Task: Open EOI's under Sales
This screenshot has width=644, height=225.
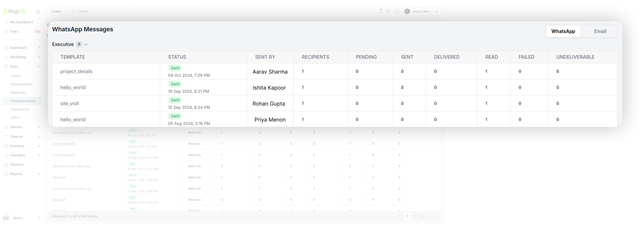Action: (15, 118)
